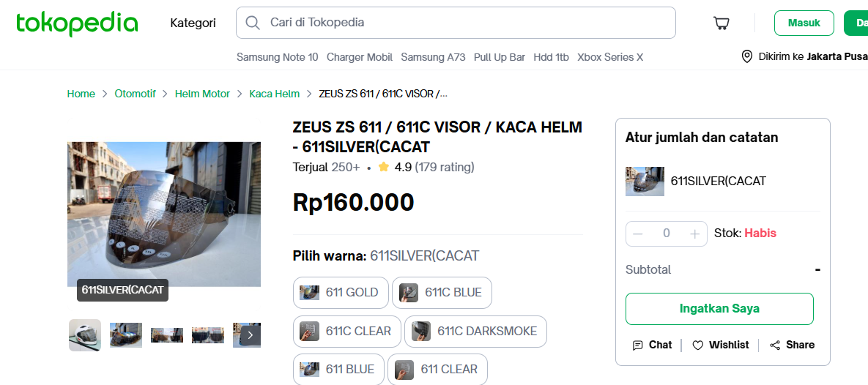Choose the 611C DARKSMOKE variant
This screenshot has width=868, height=385.
click(475, 331)
